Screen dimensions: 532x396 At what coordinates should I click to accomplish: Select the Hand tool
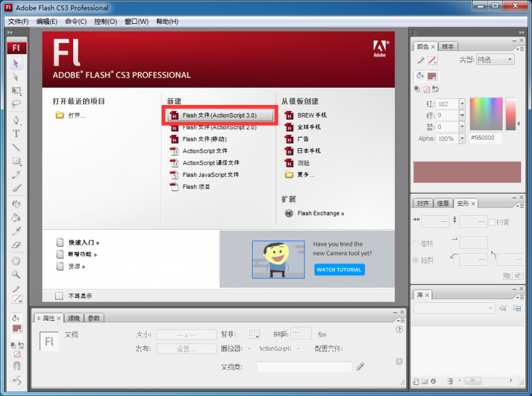(16, 260)
